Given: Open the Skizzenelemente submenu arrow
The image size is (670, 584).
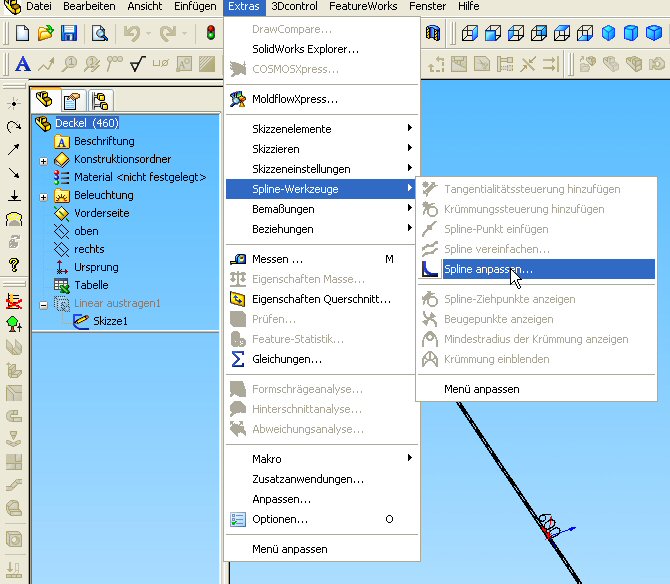Looking at the screenshot, I should (x=410, y=128).
